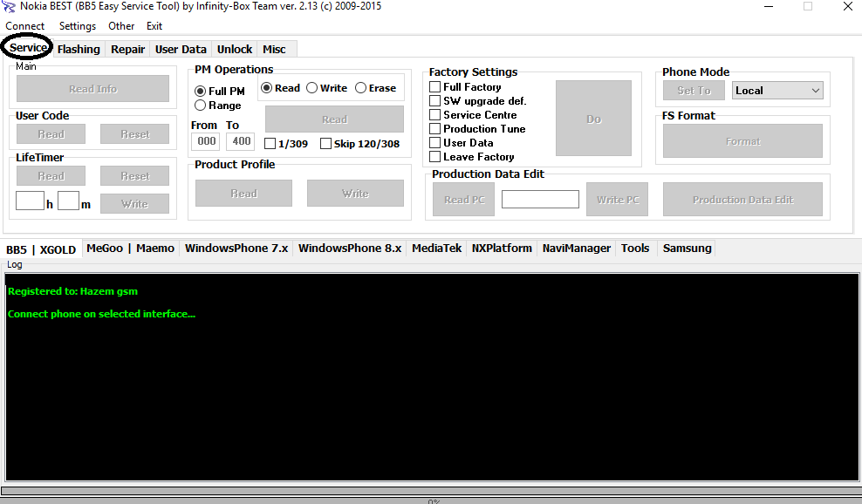Viewport: 862px width, 504px height.
Task: Switch to the Unlock tab
Action: point(235,49)
